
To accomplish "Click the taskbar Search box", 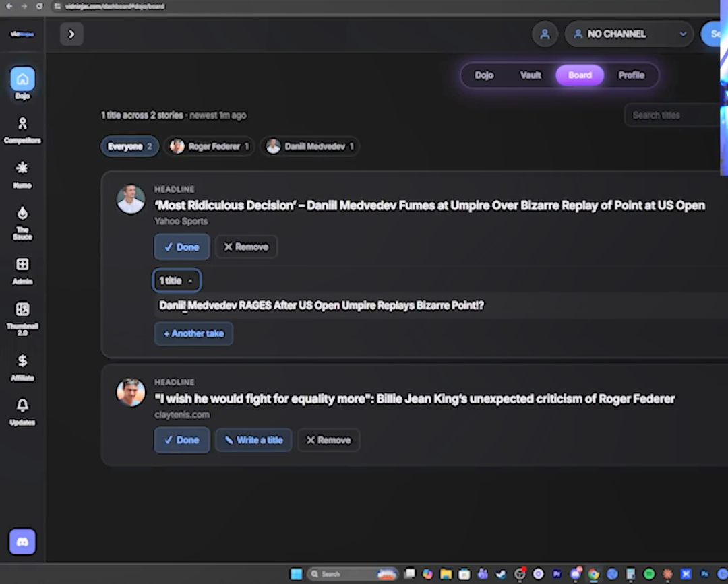I will [353, 574].
